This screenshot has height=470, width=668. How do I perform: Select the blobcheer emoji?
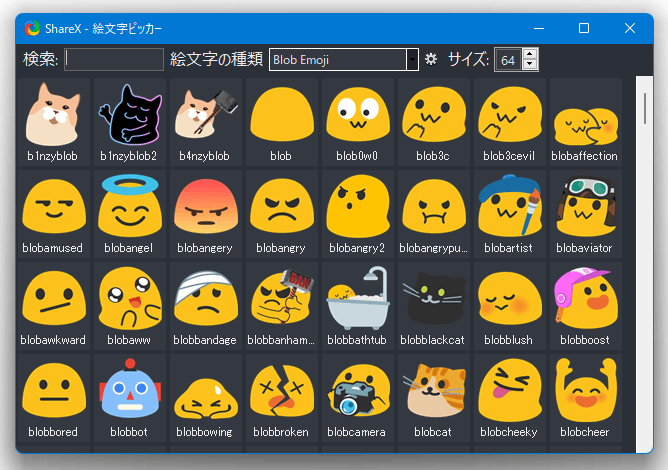point(586,398)
